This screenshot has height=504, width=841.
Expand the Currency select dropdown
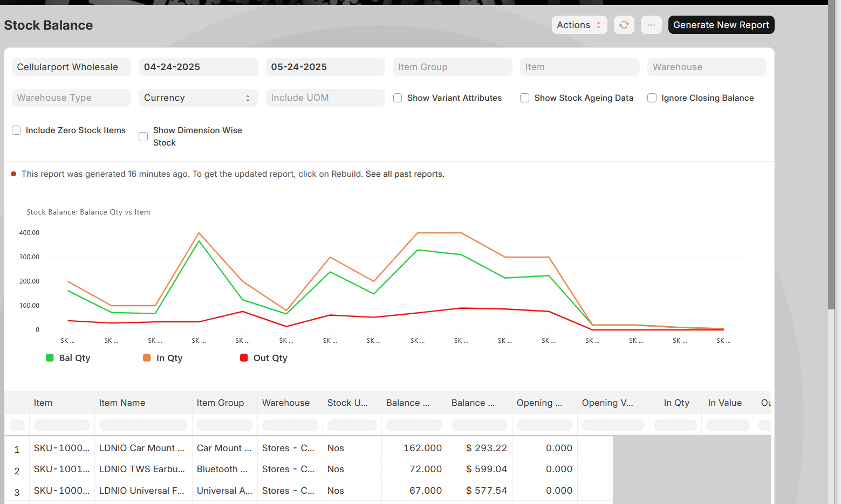[x=198, y=98]
